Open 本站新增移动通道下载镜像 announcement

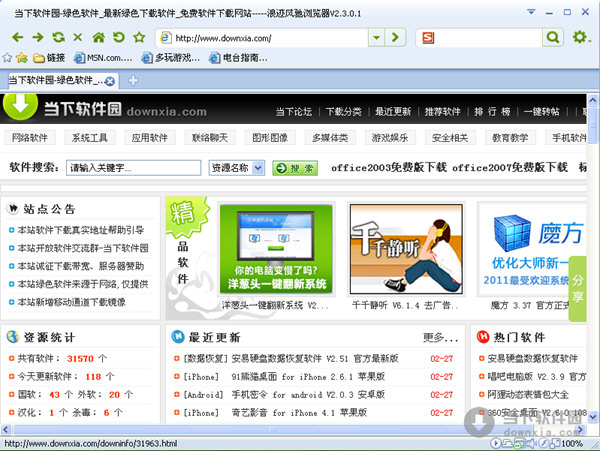(x=72, y=302)
